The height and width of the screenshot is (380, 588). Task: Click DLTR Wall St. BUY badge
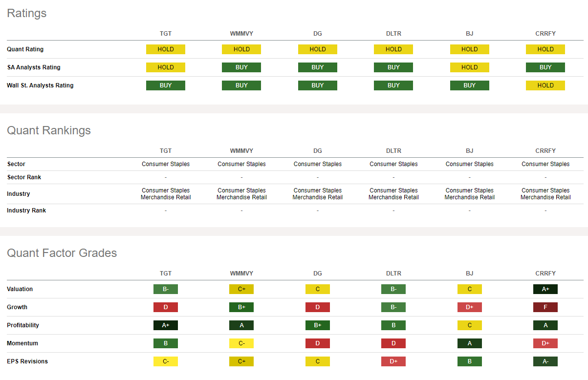coord(393,85)
